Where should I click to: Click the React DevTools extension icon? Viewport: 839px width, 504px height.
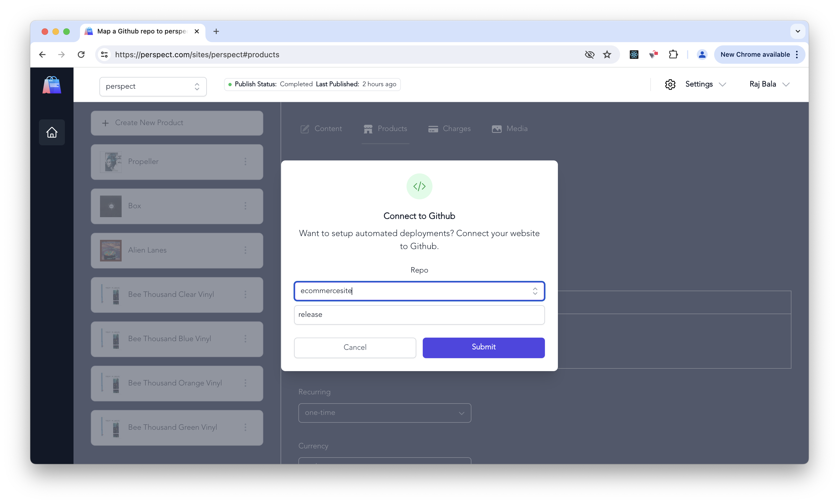click(634, 54)
